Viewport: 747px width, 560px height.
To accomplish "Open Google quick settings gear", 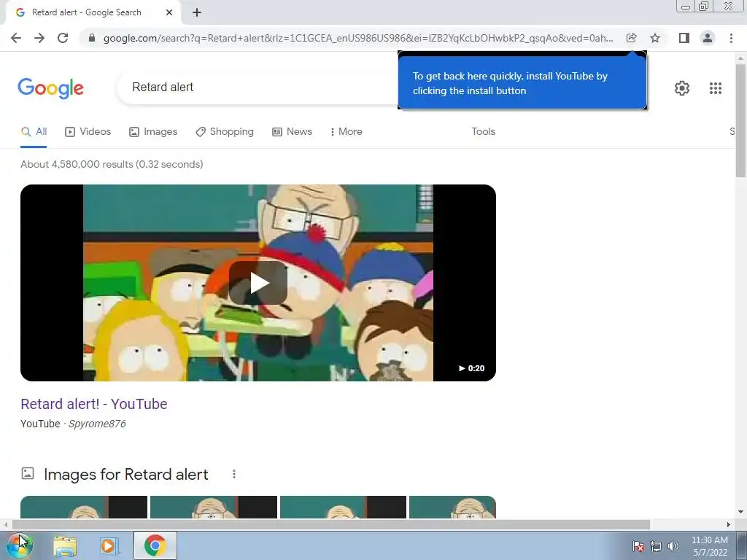I will point(682,88).
